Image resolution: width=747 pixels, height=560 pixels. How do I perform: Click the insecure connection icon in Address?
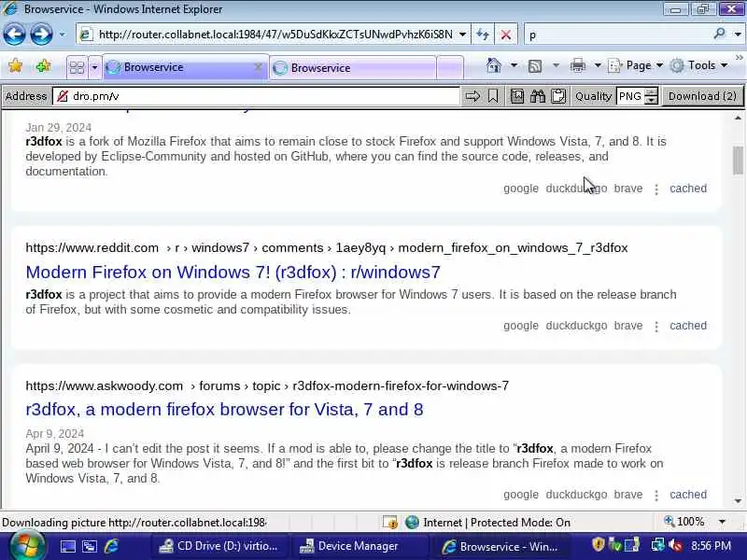tap(63, 96)
